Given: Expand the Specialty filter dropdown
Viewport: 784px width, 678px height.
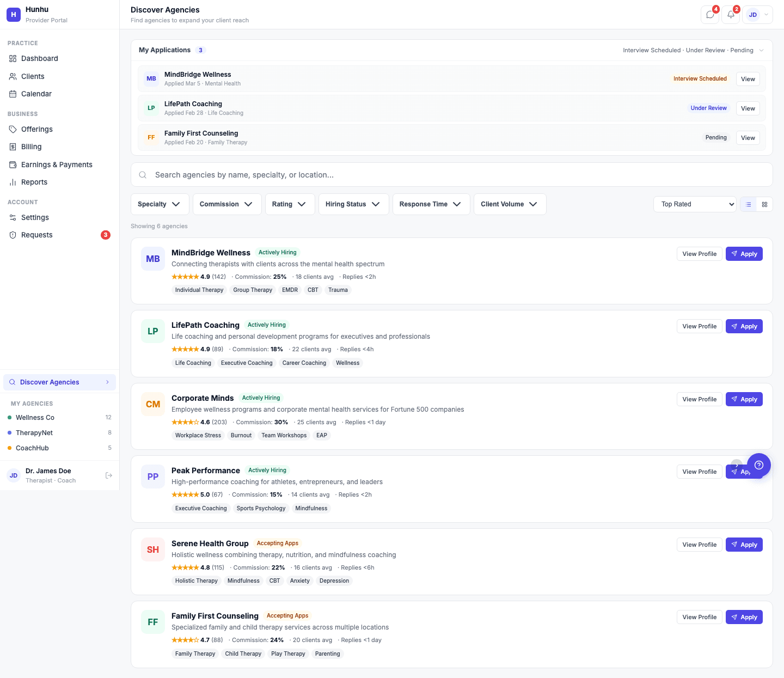Looking at the screenshot, I should [x=160, y=204].
